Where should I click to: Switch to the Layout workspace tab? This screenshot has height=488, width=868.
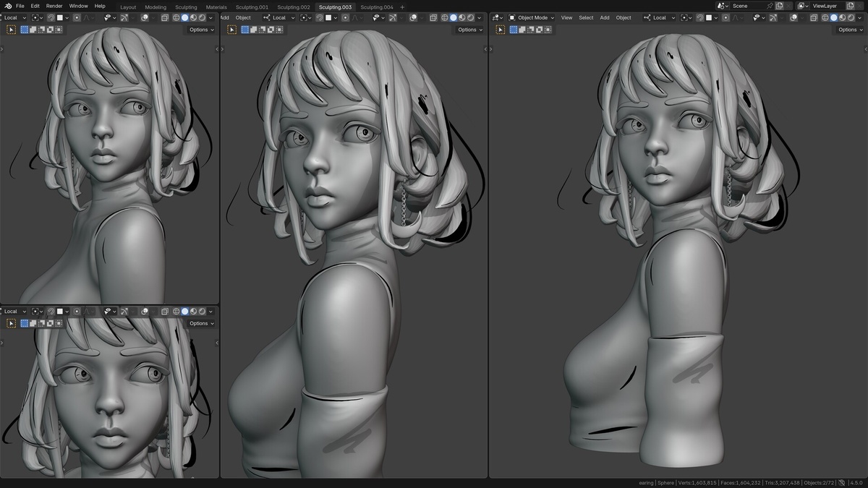pos(128,7)
